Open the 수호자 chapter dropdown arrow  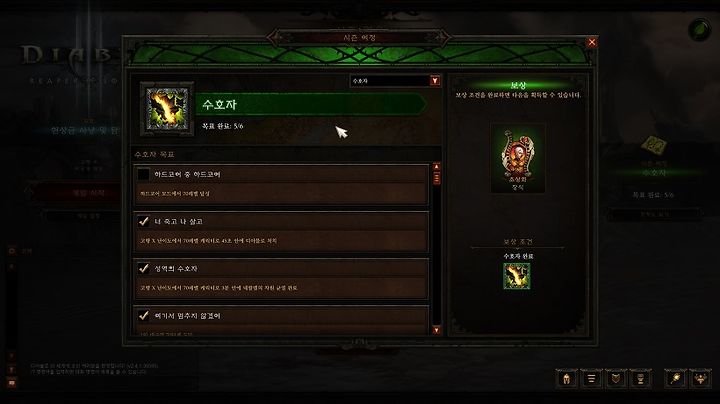tap(434, 81)
